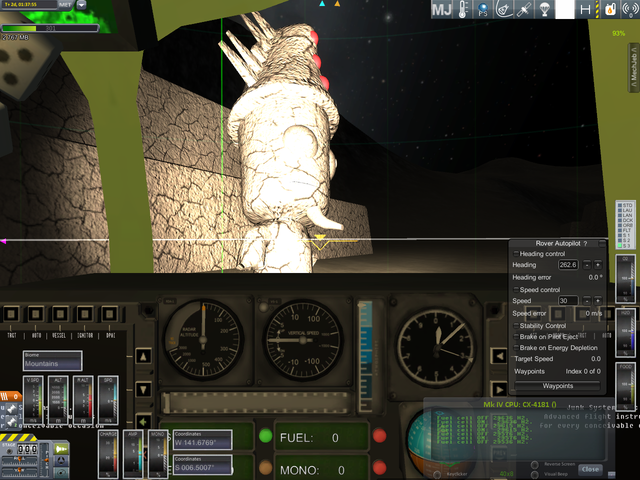This screenshot has width=640, height=480.
Task: Enable Speed control checkbox
Action: [x=516, y=289]
